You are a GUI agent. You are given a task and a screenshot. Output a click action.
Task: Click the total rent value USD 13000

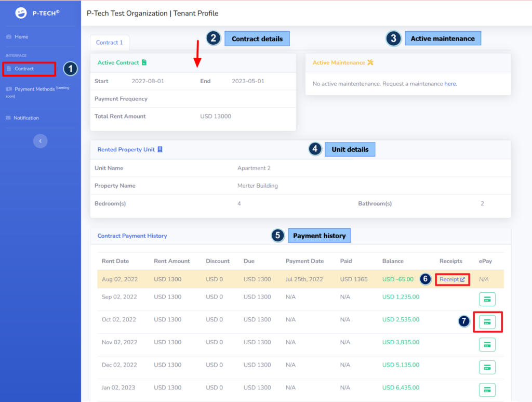tap(216, 116)
